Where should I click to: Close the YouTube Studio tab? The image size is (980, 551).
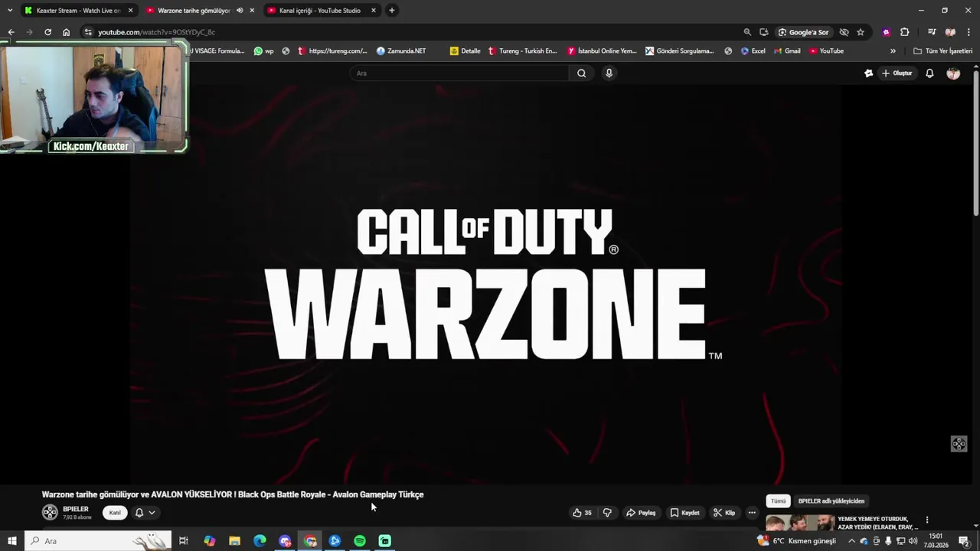tap(373, 11)
